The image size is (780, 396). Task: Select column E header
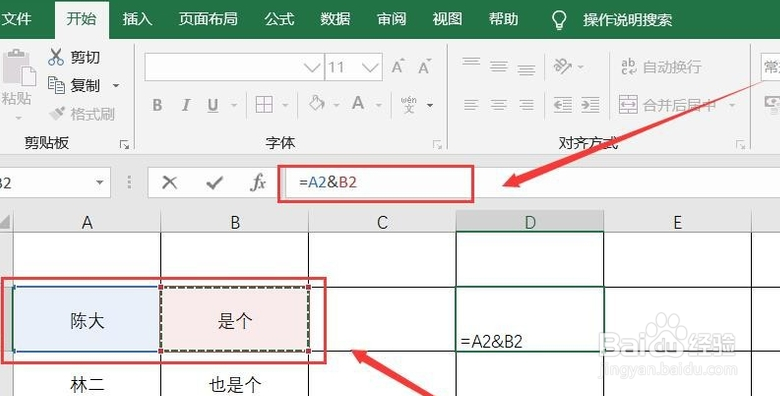677,222
